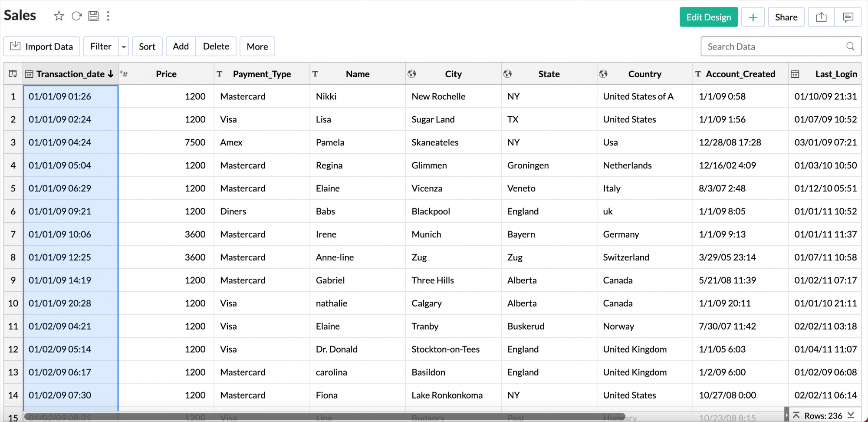Focus the Search Data field
This screenshot has height=422, width=868.
point(773,46)
